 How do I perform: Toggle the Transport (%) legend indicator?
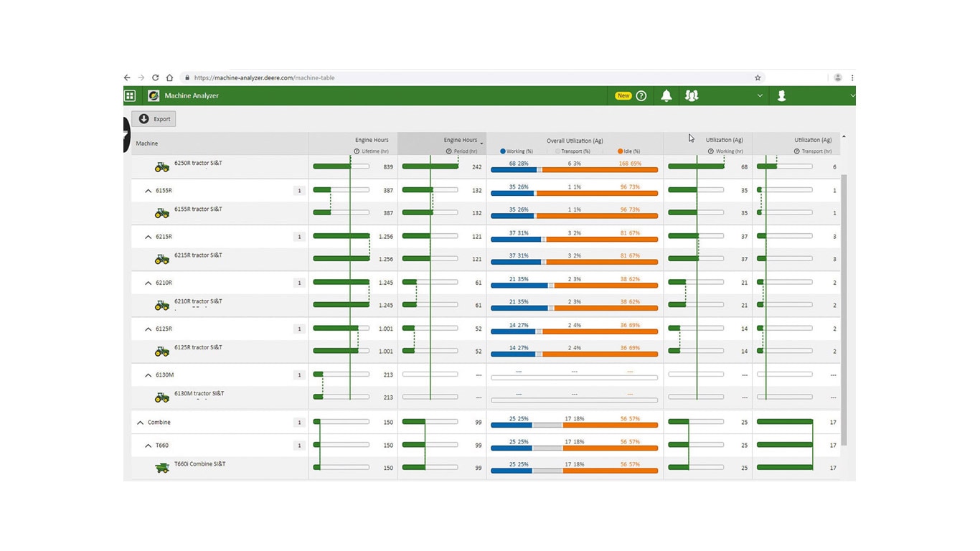(x=557, y=151)
